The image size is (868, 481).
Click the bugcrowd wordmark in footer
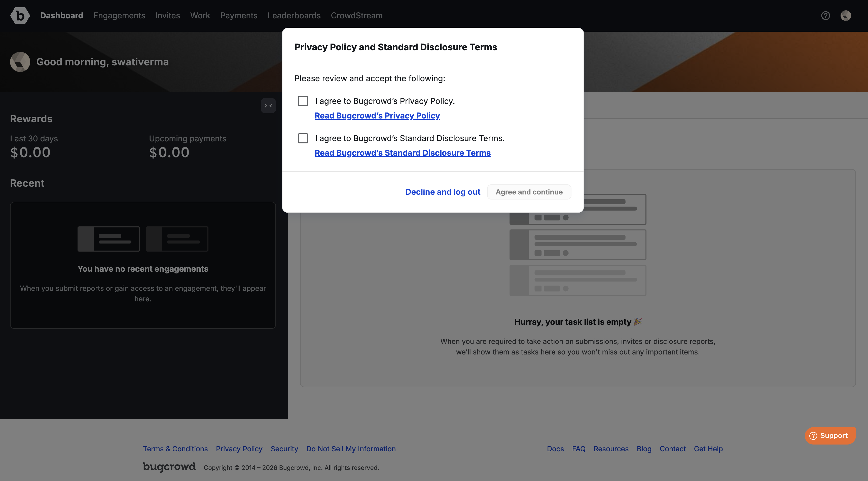169,467
